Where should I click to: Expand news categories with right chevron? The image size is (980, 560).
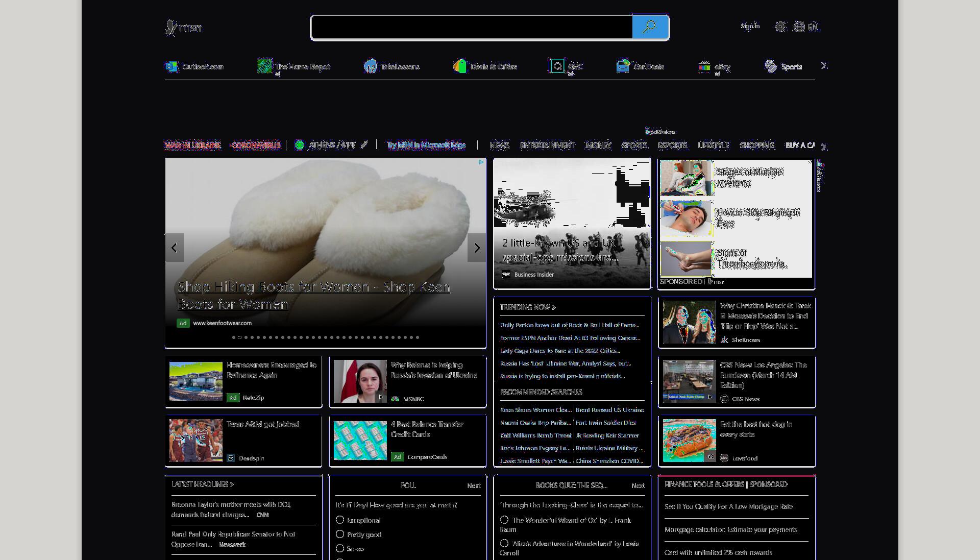tap(823, 146)
